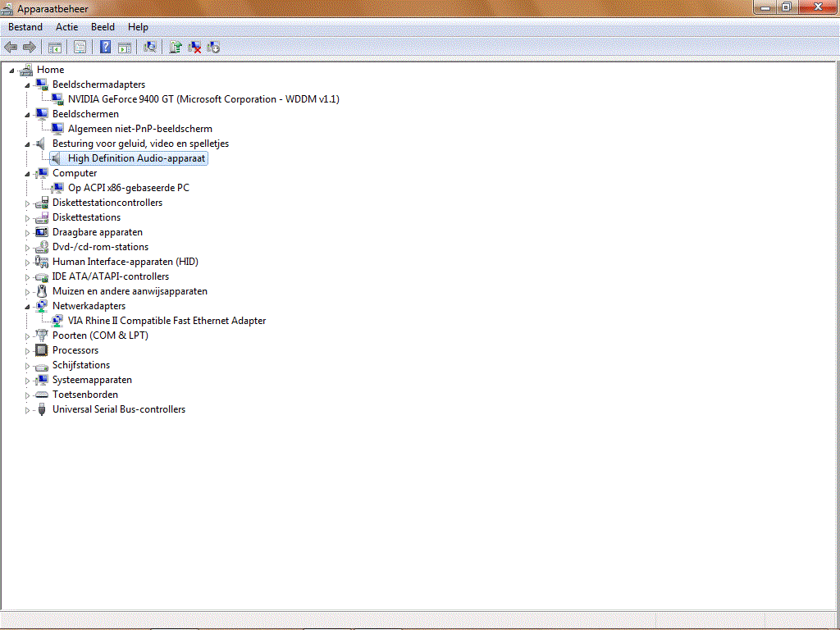Click the Forward arrow toolbar icon
Image resolution: width=840 pixels, height=630 pixels.
pyautogui.click(x=30, y=47)
